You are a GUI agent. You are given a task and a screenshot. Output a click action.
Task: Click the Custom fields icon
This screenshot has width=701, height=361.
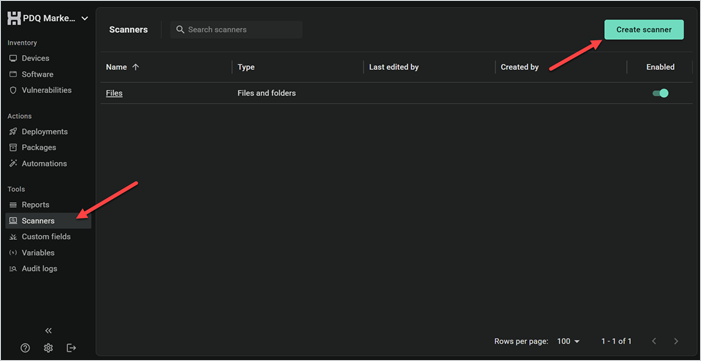[x=13, y=237]
